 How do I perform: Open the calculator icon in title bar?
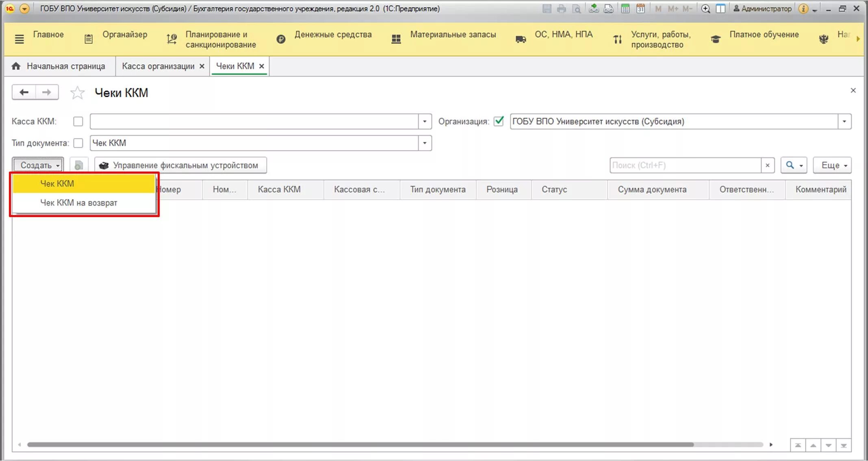click(625, 9)
